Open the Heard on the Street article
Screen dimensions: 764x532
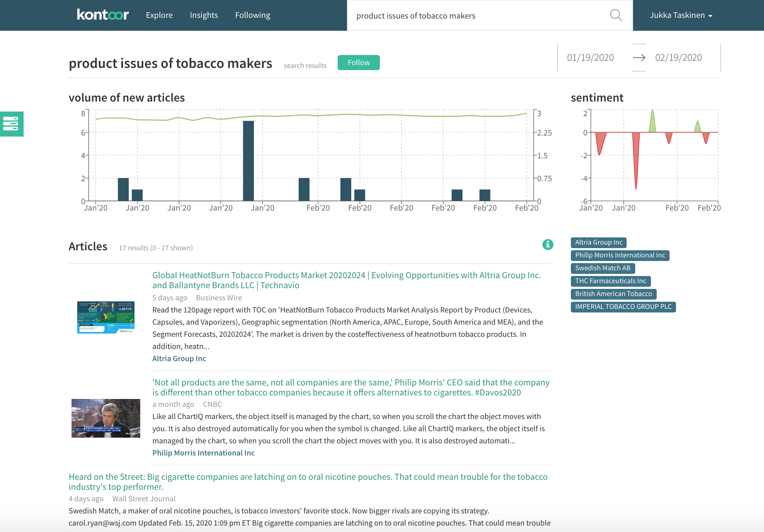click(308, 482)
